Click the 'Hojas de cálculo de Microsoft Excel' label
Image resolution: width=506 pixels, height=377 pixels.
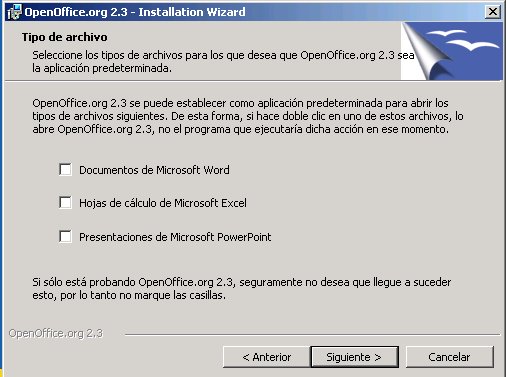click(163, 203)
